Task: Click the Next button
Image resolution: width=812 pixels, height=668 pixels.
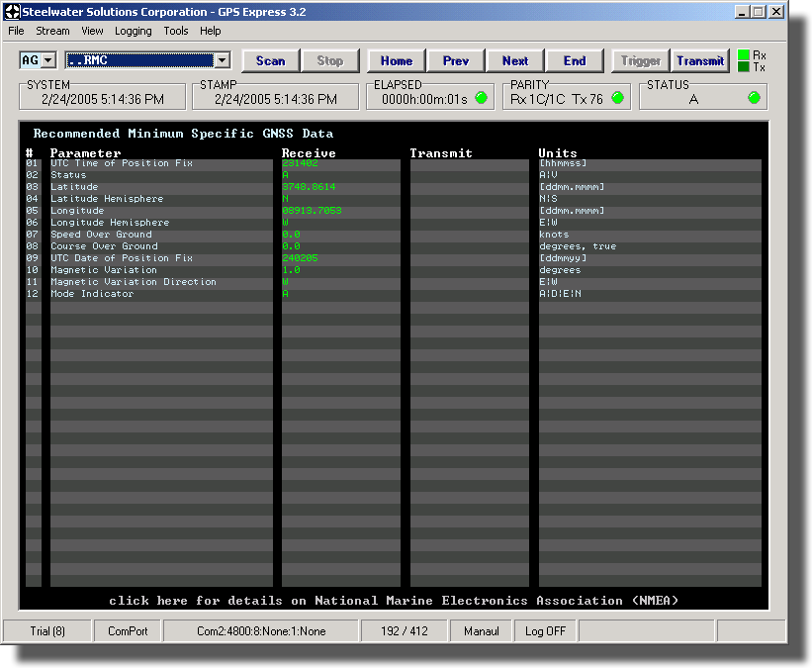Action: (515, 61)
